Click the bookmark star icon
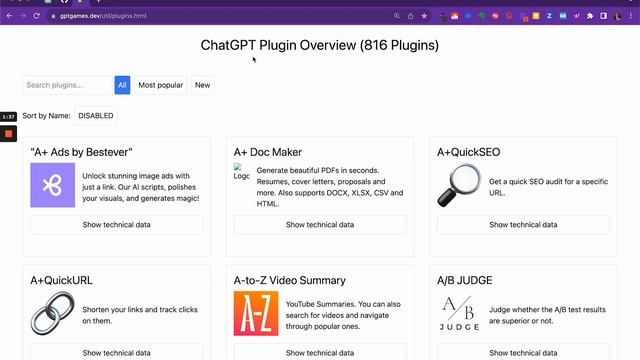Screen dimensions: 640x360 click(x=424, y=16)
